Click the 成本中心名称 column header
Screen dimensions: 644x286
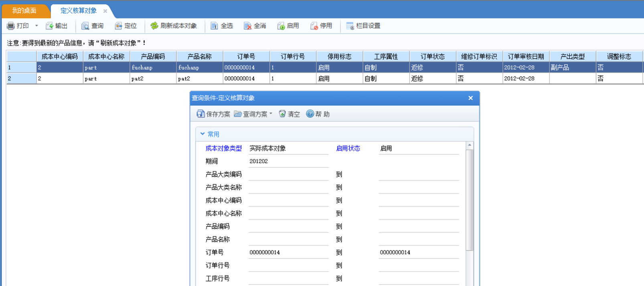point(106,56)
